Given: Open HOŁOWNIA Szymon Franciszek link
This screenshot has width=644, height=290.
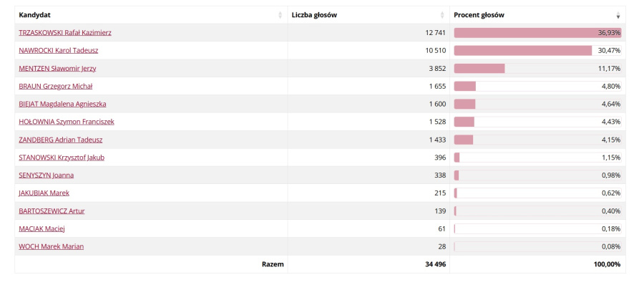Looking at the screenshot, I should 67,122.
